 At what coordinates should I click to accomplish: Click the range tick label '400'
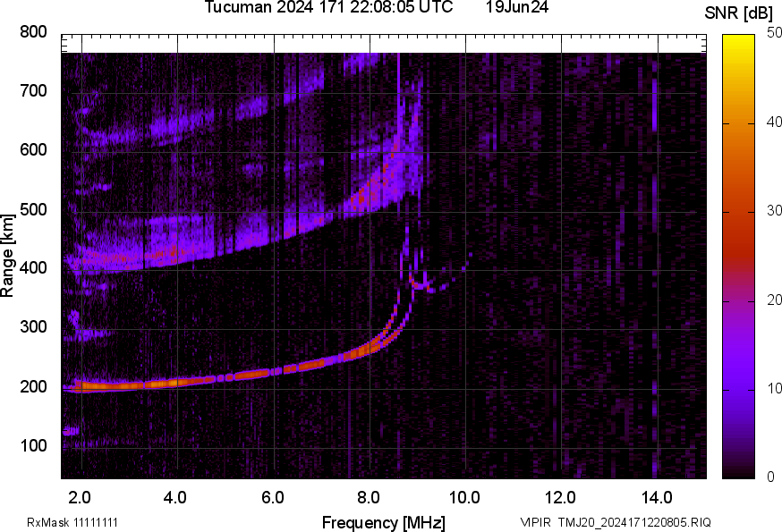click(x=33, y=268)
